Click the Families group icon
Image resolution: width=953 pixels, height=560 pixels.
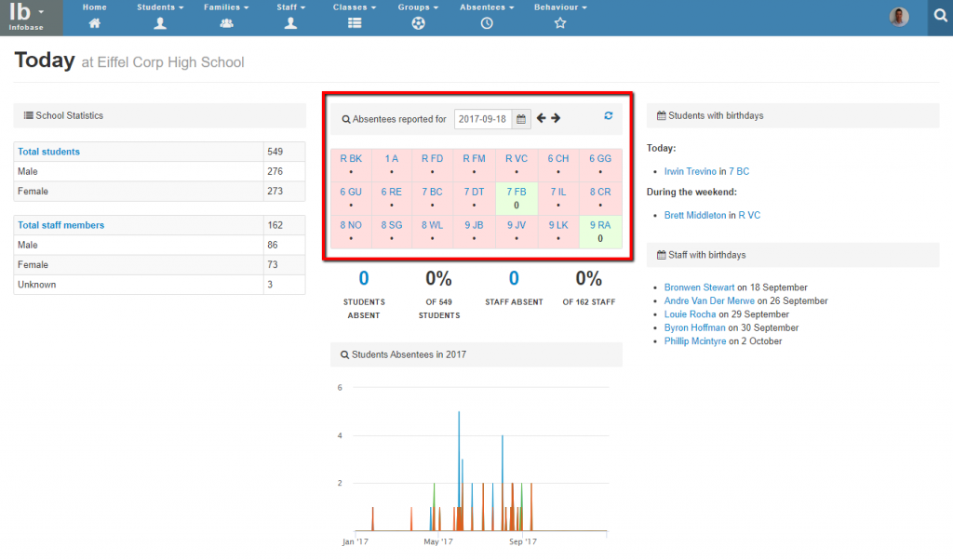(226, 23)
